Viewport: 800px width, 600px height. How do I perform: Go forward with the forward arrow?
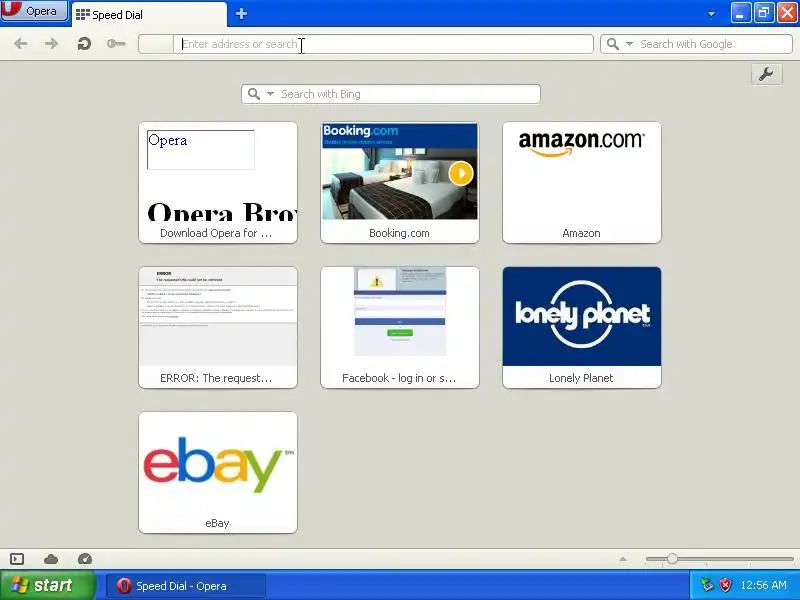point(52,44)
